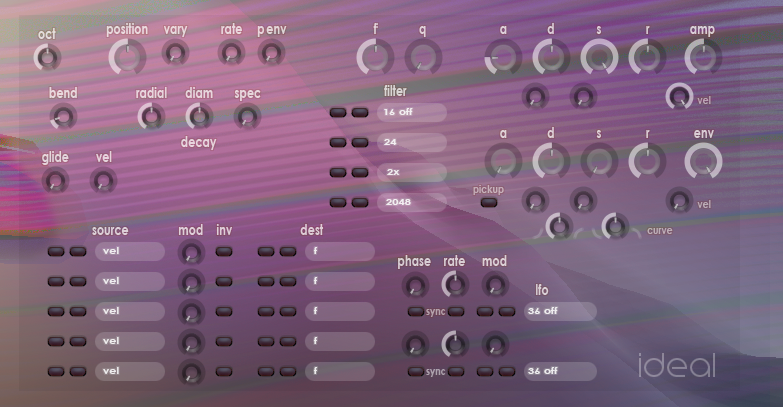The image size is (783, 407).
Task: Toggle the pickup button
Action: click(x=489, y=202)
